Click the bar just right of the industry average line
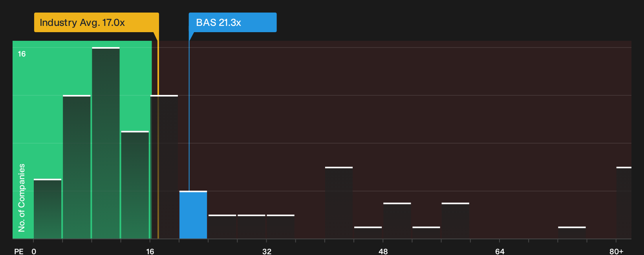The image size is (644, 255). [x=164, y=167]
